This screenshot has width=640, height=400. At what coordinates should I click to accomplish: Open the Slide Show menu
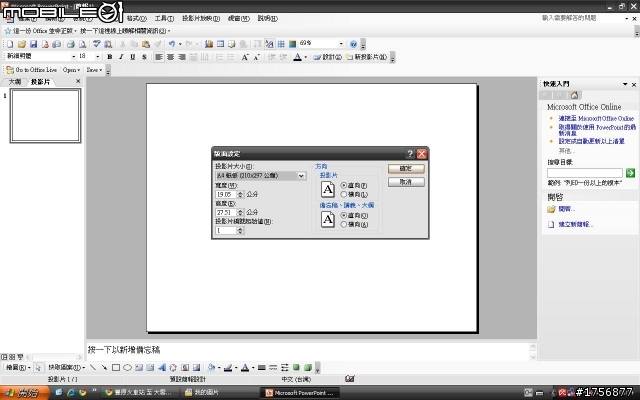[201, 18]
